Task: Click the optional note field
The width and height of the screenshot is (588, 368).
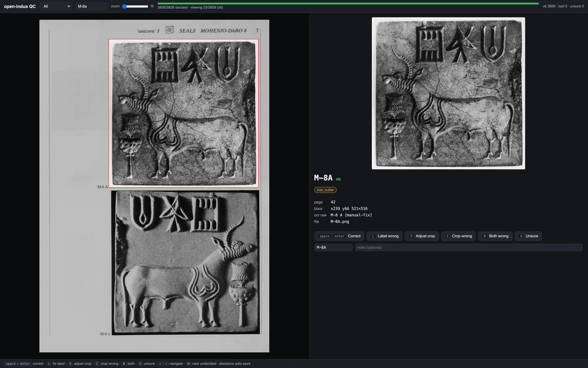Action: [x=468, y=248]
